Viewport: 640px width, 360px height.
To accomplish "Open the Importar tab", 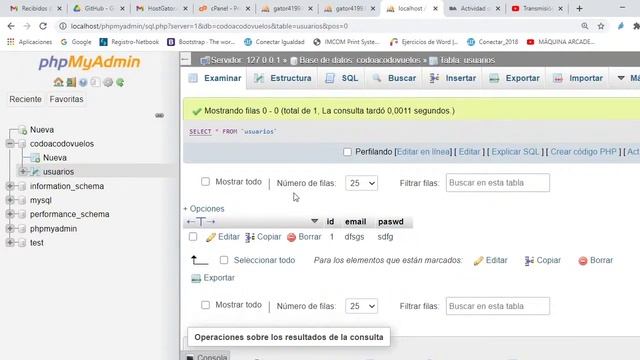I will (578, 78).
